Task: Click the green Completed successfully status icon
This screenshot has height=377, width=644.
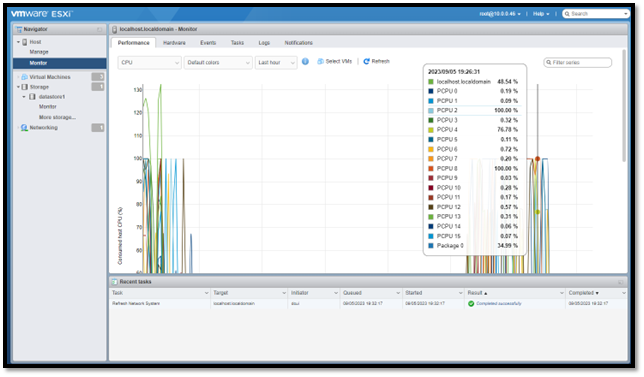Action: [x=471, y=304]
